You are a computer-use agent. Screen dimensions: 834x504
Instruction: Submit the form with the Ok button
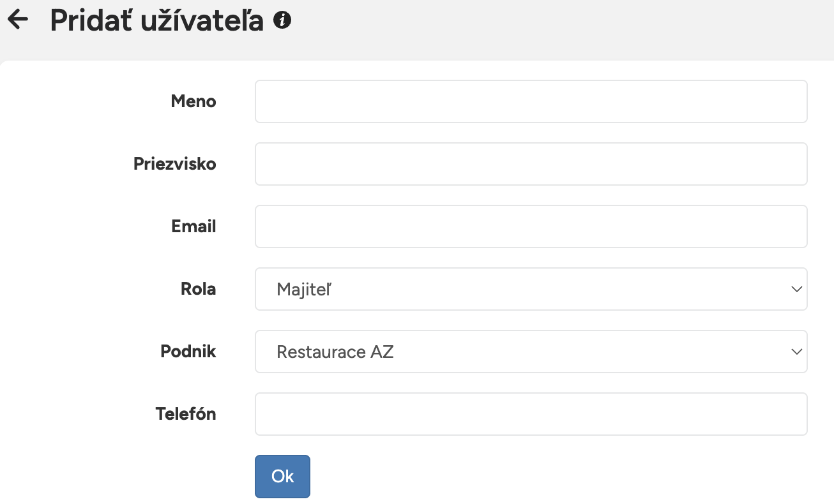282,476
